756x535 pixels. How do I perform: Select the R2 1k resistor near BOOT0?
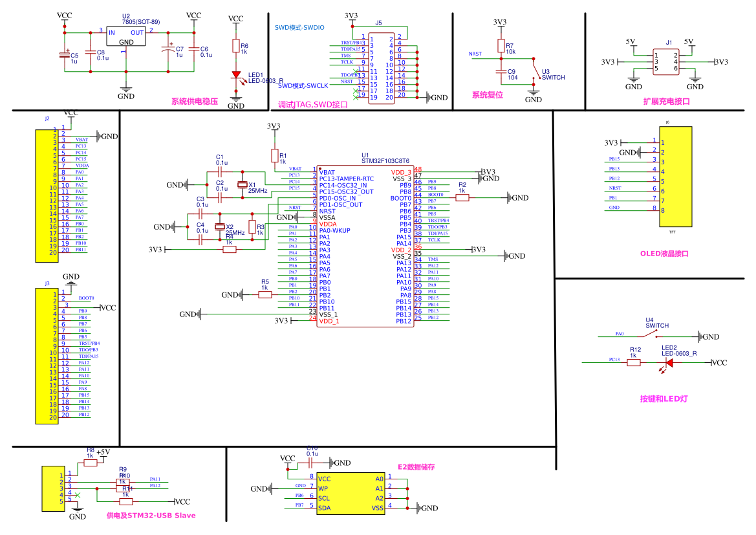point(462,198)
